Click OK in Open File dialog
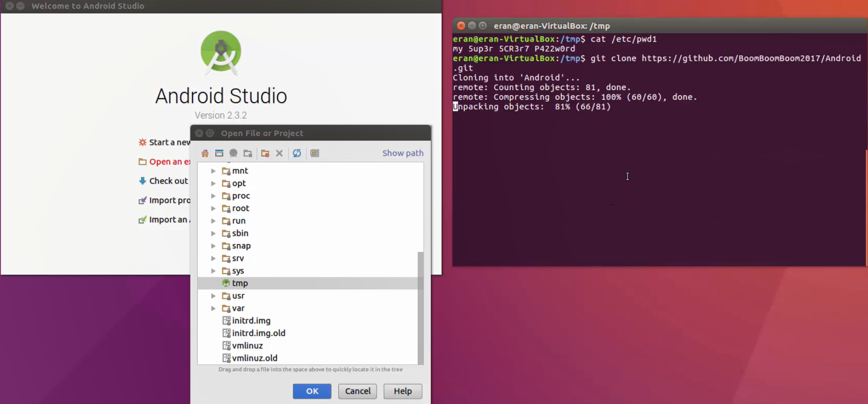 (x=312, y=391)
